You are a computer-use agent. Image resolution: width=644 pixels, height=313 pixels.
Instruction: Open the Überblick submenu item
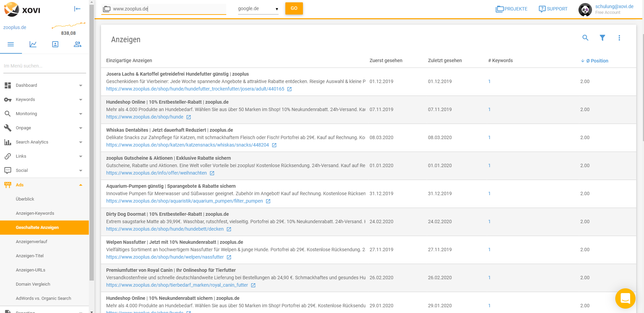(25, 199)
